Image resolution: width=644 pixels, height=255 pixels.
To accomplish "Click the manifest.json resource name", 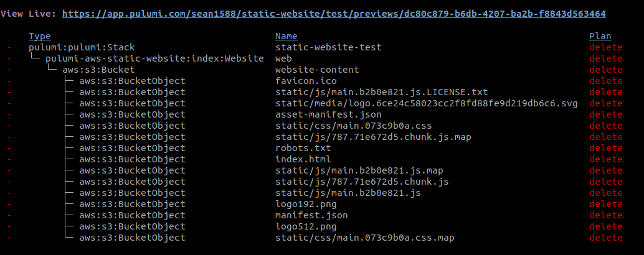I will [311, 215].
